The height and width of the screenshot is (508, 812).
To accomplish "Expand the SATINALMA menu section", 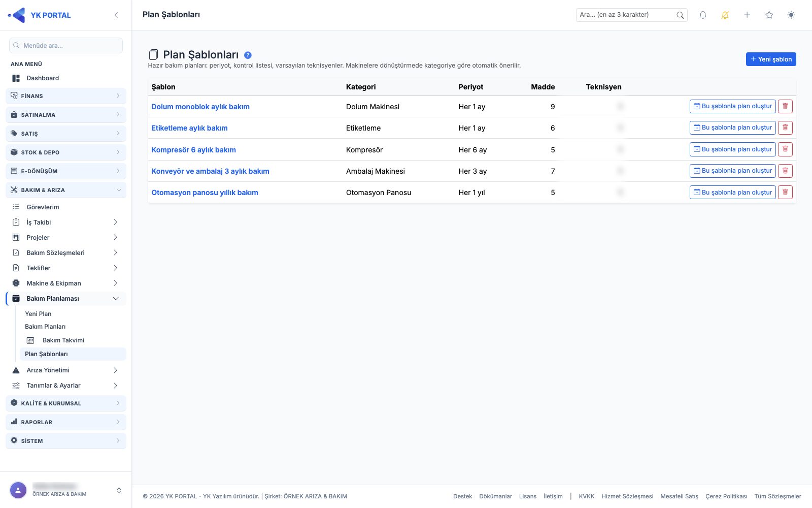I will [x=66, y=115].
